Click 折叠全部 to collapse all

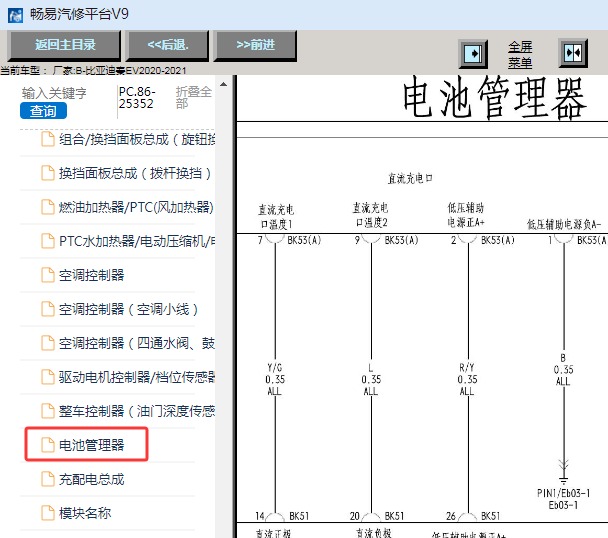[x=193, y=97]
